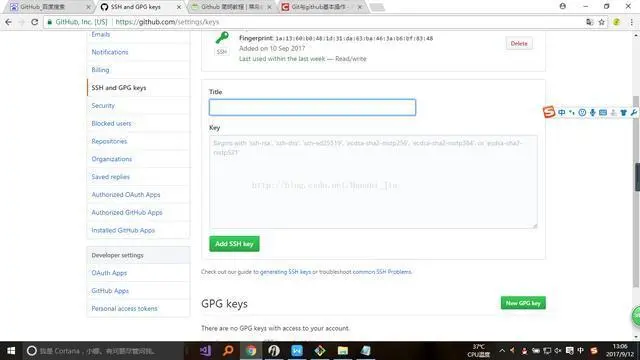Click the address bar URL

pyautogui.click(x=167, y=22)
